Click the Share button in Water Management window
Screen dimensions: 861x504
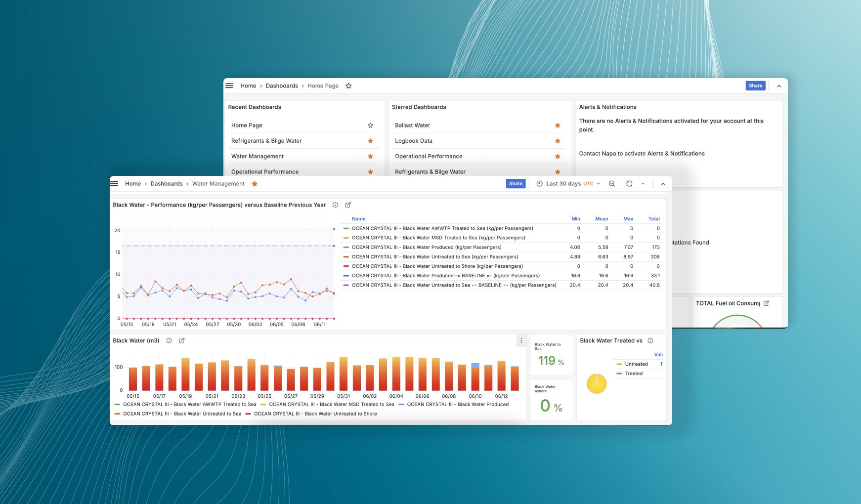tap(516, 183)
